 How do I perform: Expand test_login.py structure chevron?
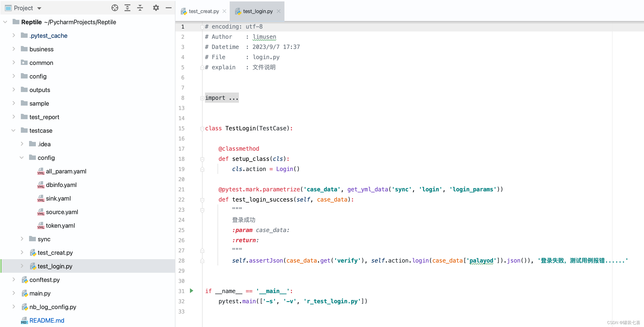point(22,266)
